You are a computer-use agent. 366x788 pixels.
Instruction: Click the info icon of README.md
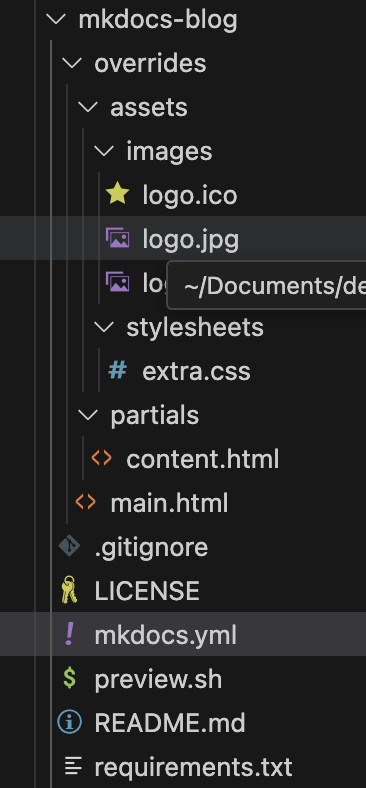[69, 722]
